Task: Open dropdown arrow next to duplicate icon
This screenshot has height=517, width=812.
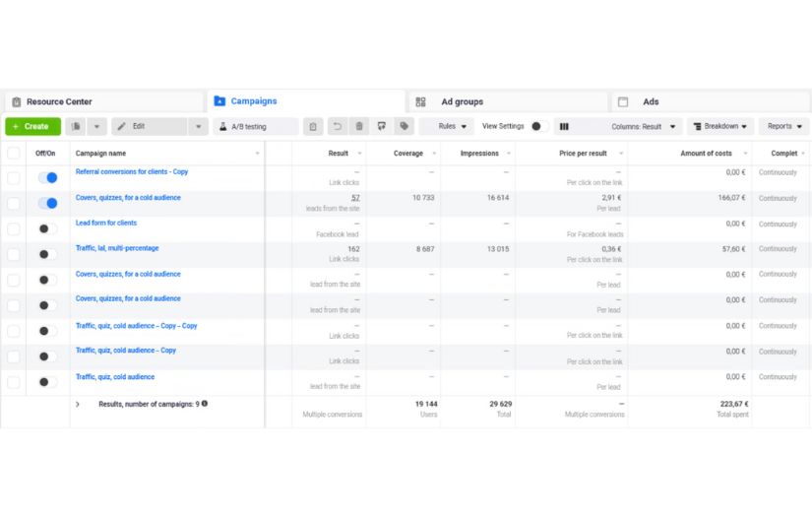Action: [x=96, y=126]
